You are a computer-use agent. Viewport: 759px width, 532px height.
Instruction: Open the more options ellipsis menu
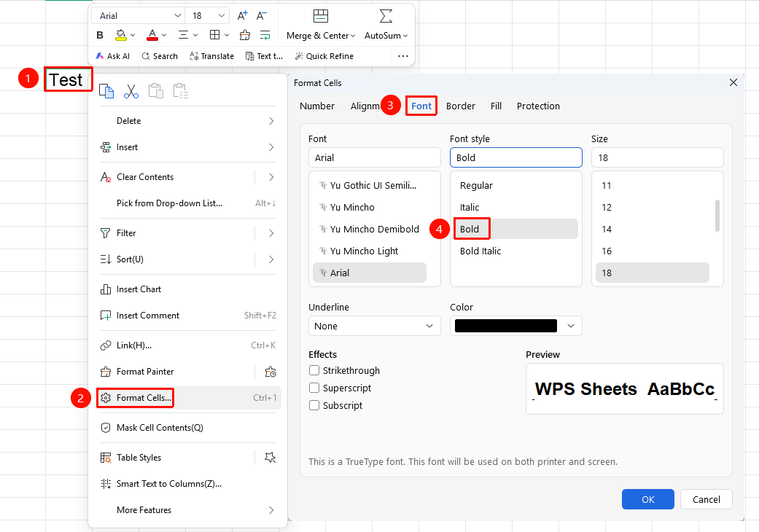click(x=402, y=56)
